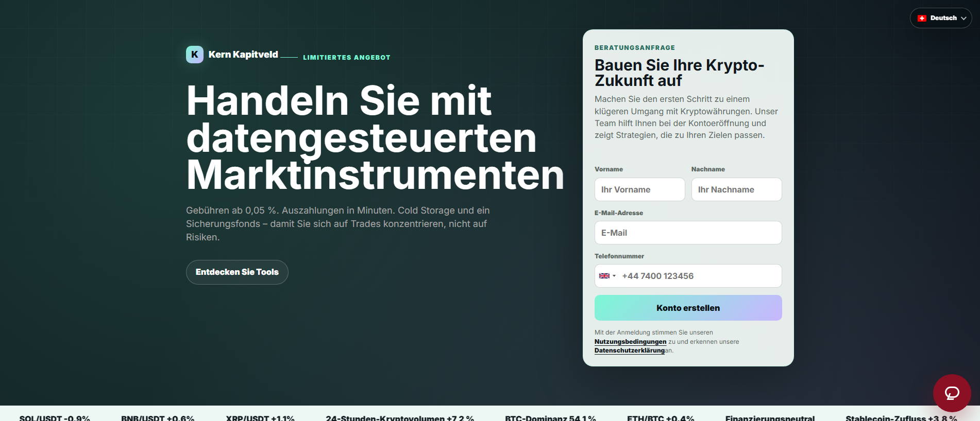This screenshot has height=421, width=980.
Task: Click the BTC-Dominanz ticker entry
Action: coord(550,417)
